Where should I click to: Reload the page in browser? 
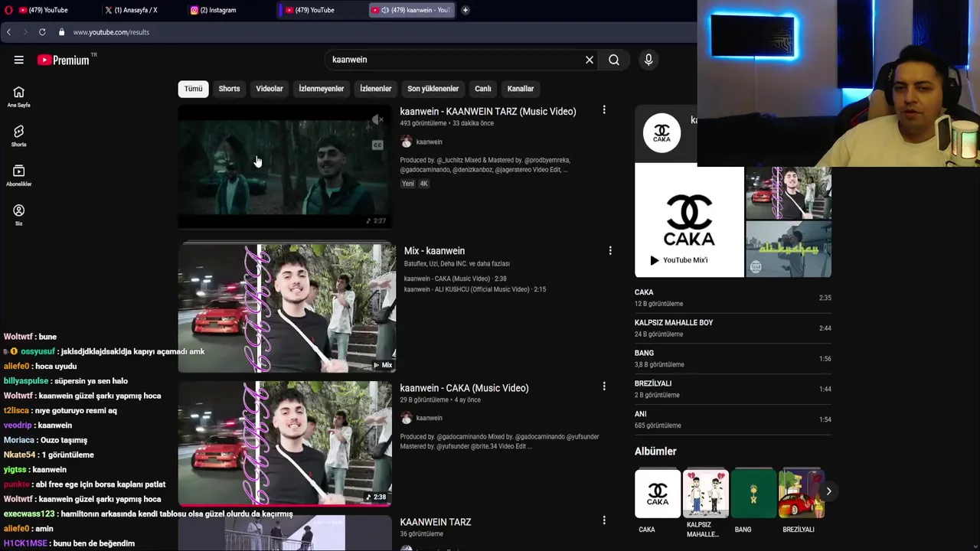42,32
